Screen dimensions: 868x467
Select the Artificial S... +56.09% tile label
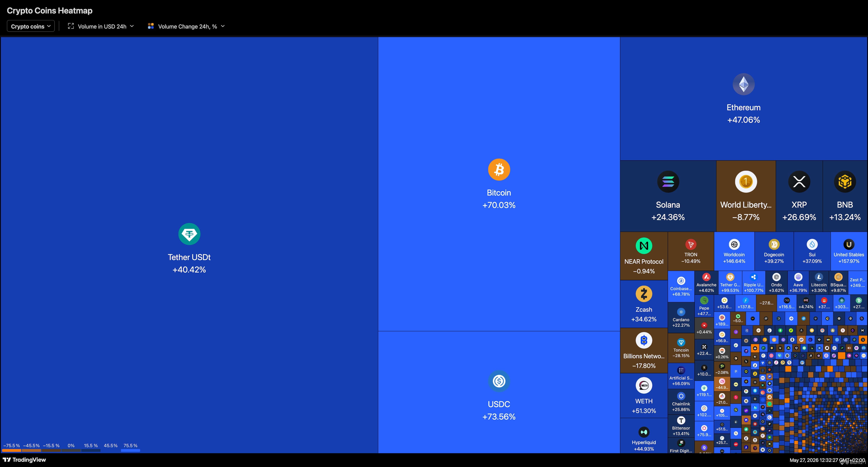pos(681,381)
